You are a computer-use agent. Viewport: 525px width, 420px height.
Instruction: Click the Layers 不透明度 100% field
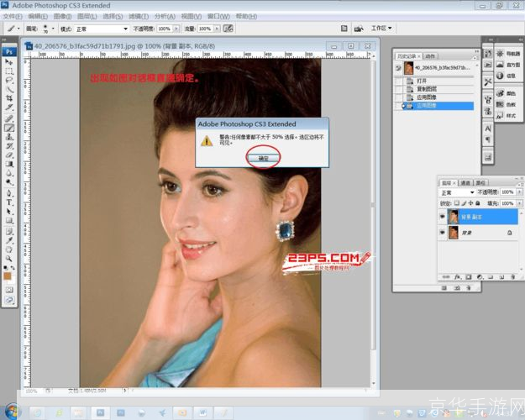508,192
